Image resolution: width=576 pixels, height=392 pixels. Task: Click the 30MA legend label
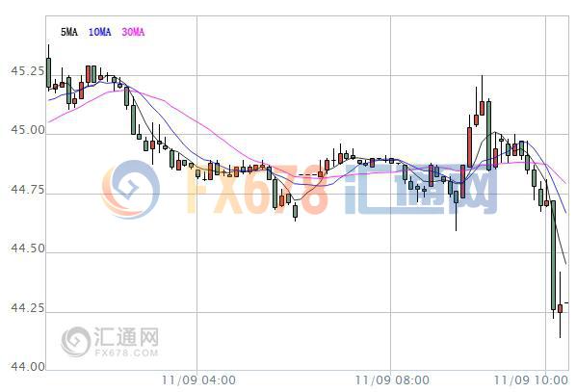point(133,32)
